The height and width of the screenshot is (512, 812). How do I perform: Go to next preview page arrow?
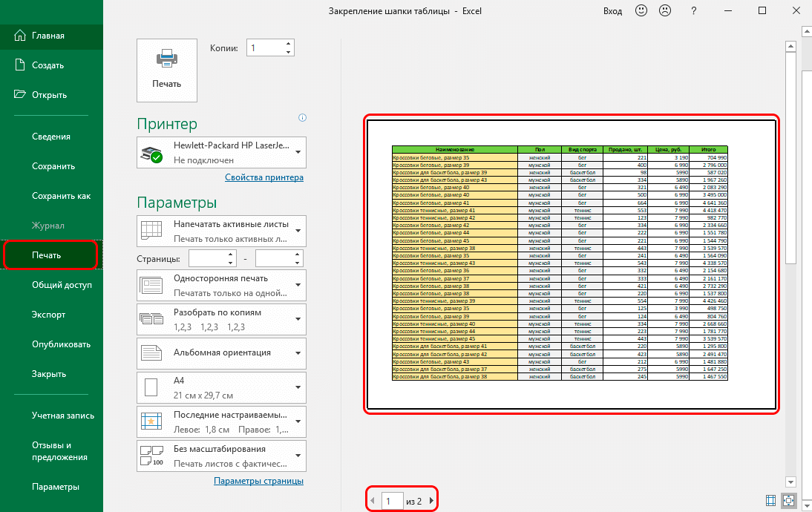tap(431, 502)
